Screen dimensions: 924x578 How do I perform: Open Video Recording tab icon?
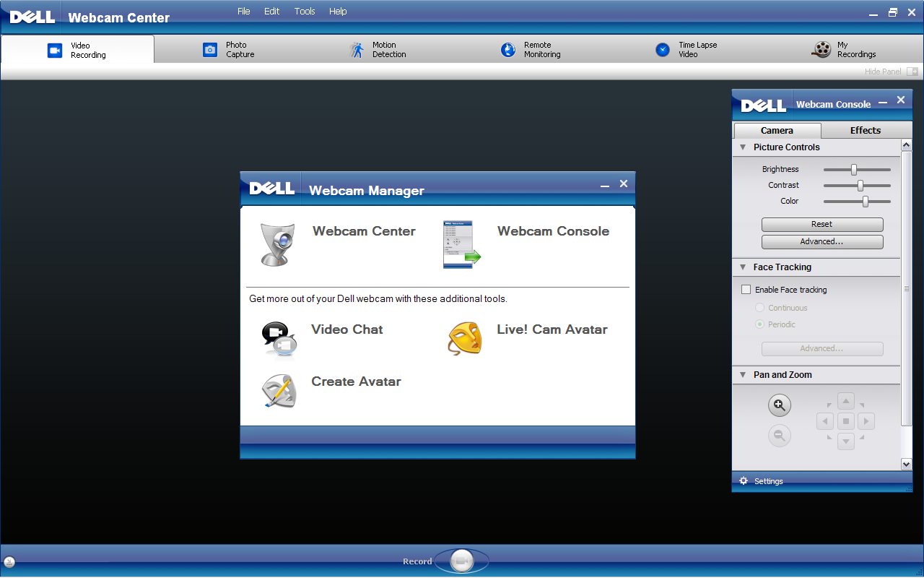click(55, 50)
